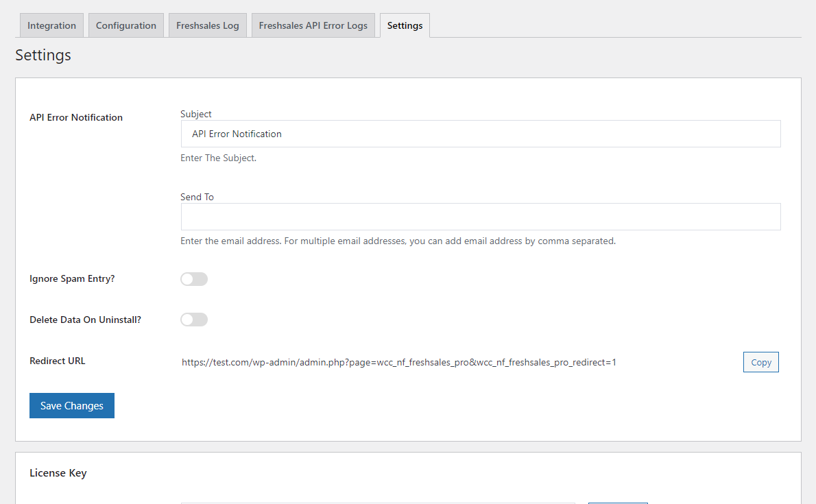Screen dimensions: 816x504
Task: Click the Save Changes button
Action: click(72, 405)
